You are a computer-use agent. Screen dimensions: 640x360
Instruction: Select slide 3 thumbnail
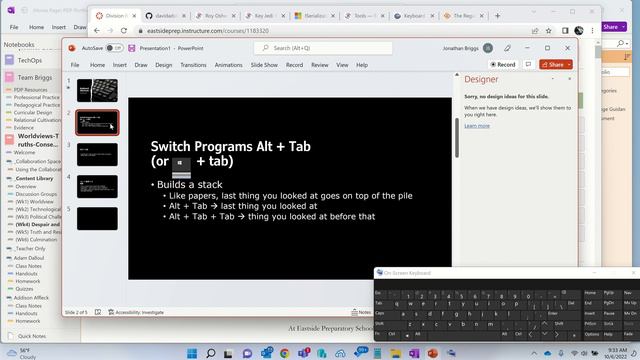97,154
